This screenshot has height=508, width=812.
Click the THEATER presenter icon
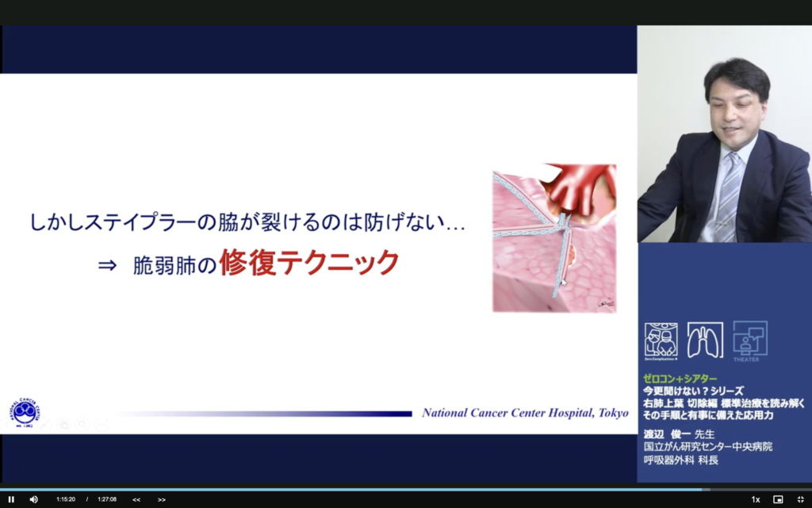coord(749,340)
